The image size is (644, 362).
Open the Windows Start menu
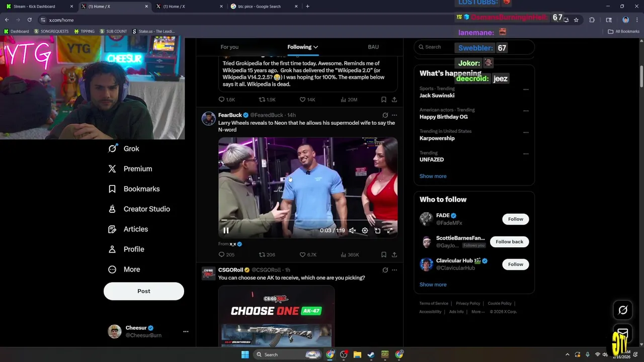245,354
